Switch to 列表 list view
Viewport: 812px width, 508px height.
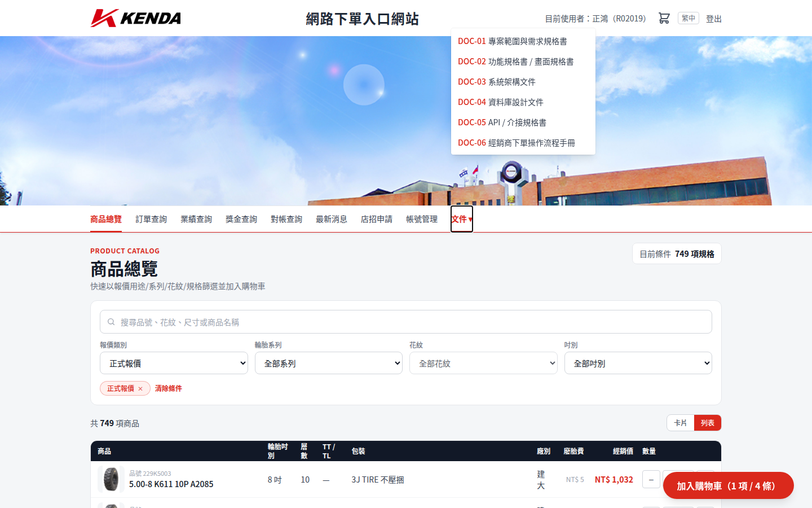coord(708,423)
